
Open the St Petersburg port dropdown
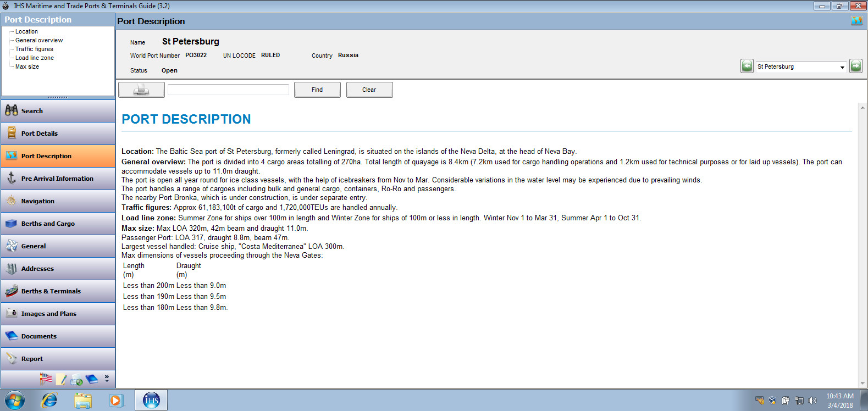[x=842, y=67]
